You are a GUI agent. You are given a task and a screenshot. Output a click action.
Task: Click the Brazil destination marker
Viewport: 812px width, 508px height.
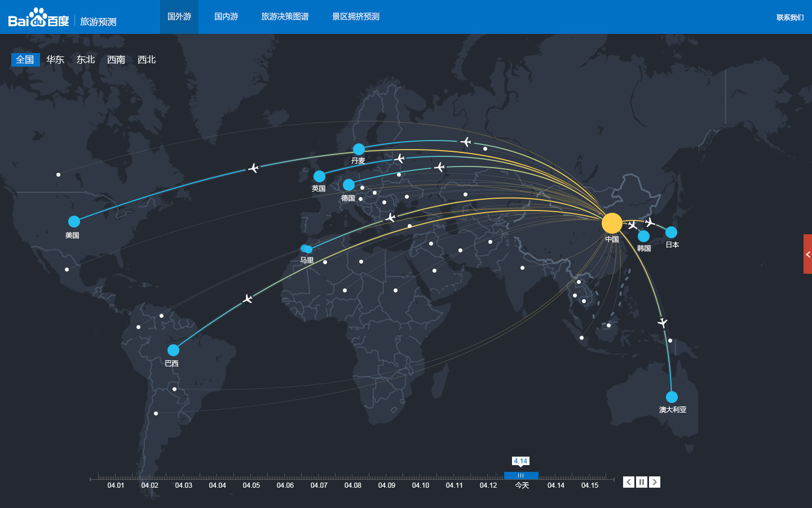point(173,350)
